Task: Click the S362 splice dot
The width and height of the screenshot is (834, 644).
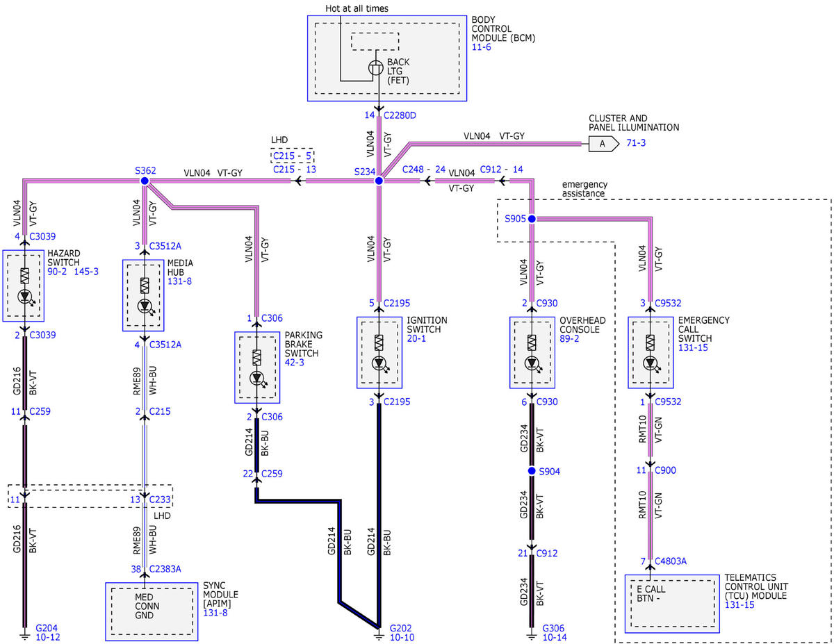Action: click(145, 181)
